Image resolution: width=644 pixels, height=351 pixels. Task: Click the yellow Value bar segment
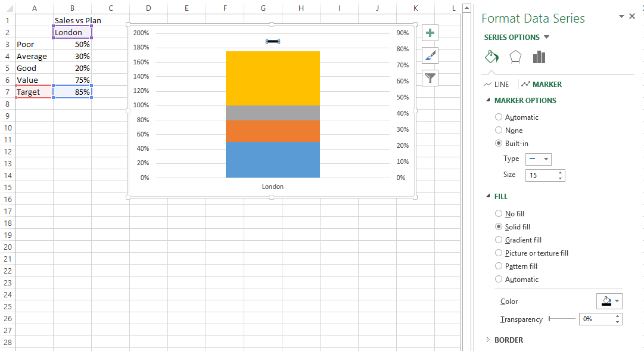pyautogui.click(x=273, y=79)
